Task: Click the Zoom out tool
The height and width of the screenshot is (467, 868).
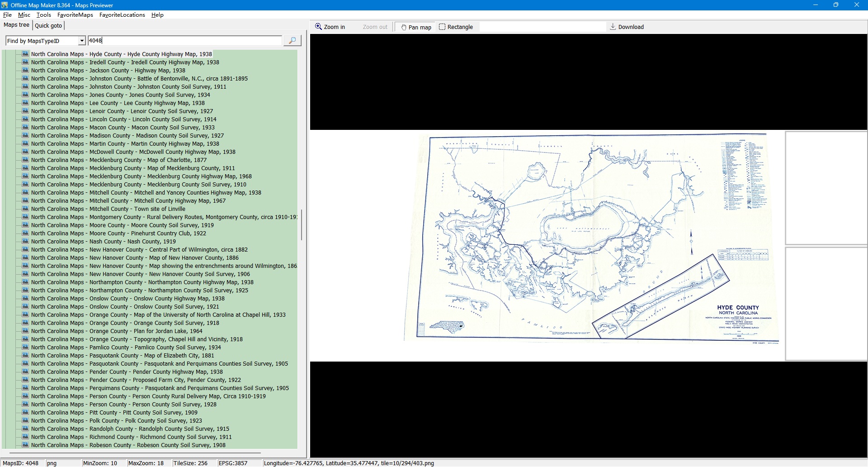Action: [x=375, y=27]
